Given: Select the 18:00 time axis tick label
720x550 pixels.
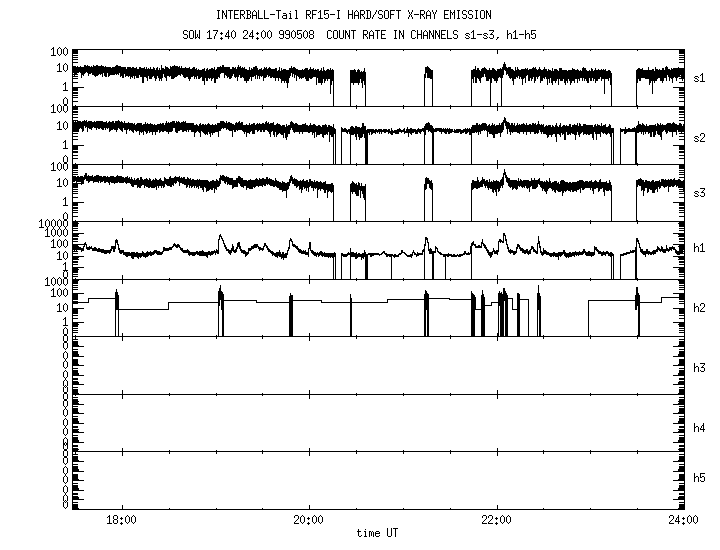Looking at the screenshot, I should [x=121, y=520].
